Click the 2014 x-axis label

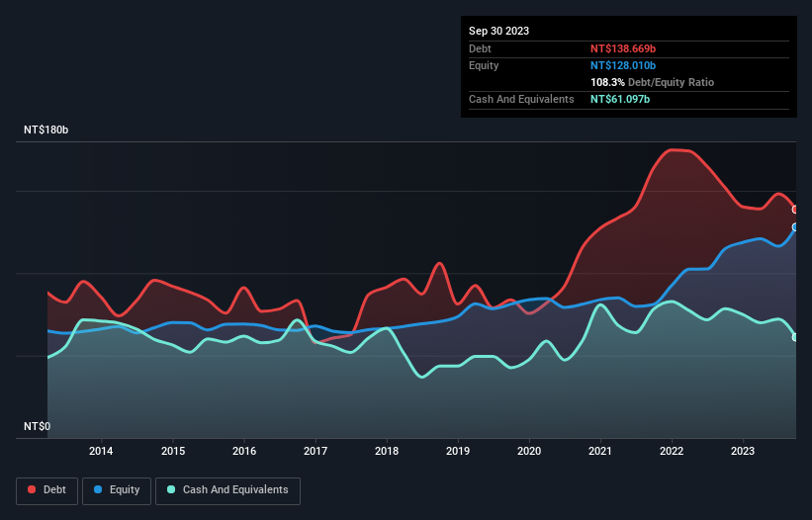[101, 451]
